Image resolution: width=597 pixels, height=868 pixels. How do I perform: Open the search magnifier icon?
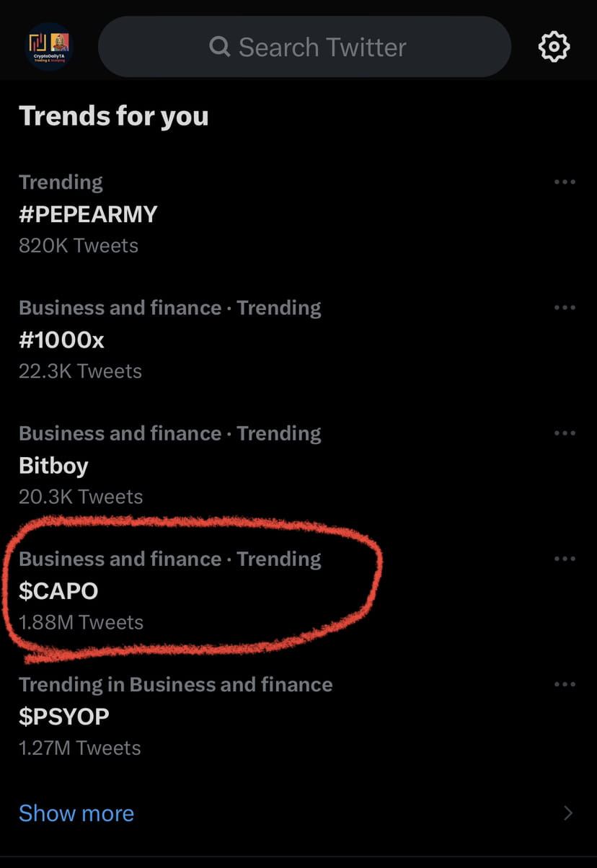coord(219,46)
